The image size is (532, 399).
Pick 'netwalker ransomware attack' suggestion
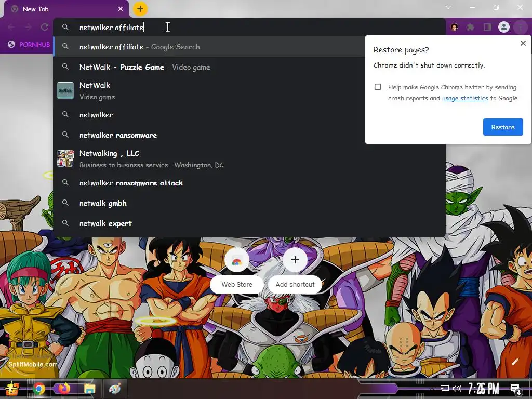tap(249, 183)
